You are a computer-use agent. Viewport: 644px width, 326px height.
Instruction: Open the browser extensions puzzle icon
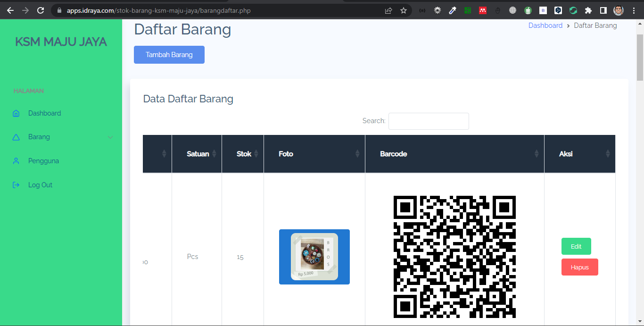click(x=588, y=10)
